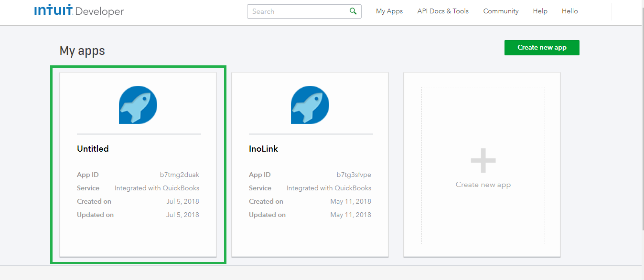Screen dimensions: 644x280
Task: Click the Create new app card label
Action: pos(483,185)
